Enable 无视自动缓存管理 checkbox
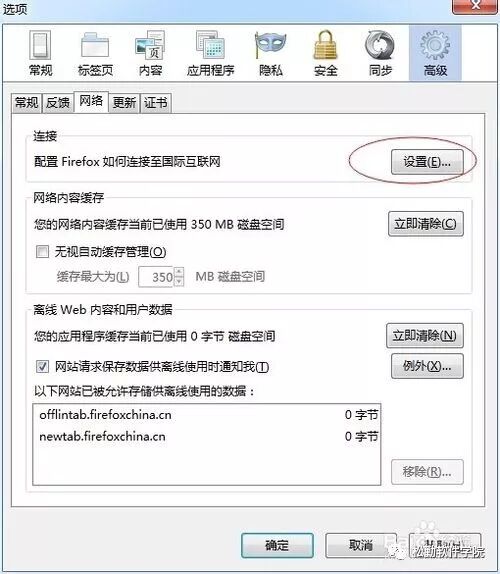This screenshot has height=574, width=500. (42, 252)
